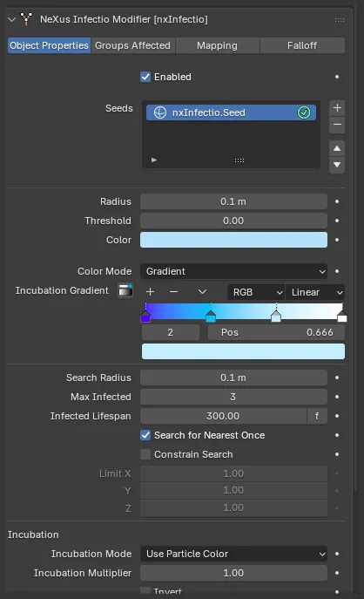Animate the Radius property dot
Image resolution: width=364 pixels, height=599 pixels.
[337, 201]
